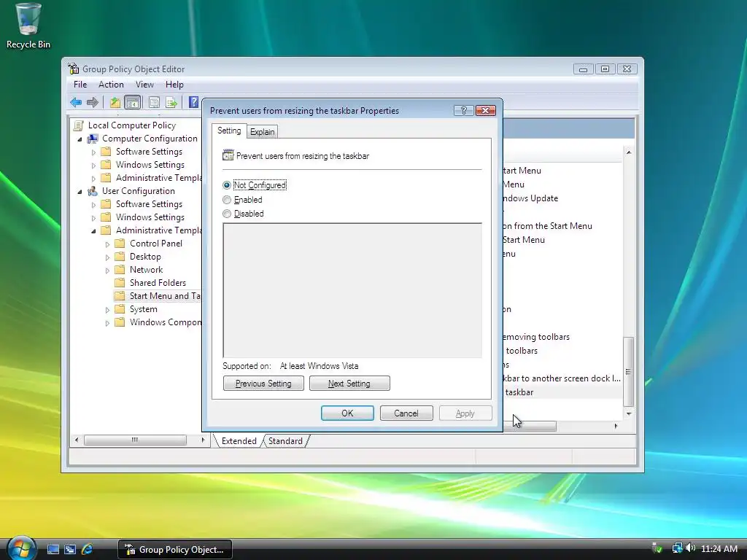
Task: Click the OK button in dialog
Action: pyautogui.click(x=347, y=413)
